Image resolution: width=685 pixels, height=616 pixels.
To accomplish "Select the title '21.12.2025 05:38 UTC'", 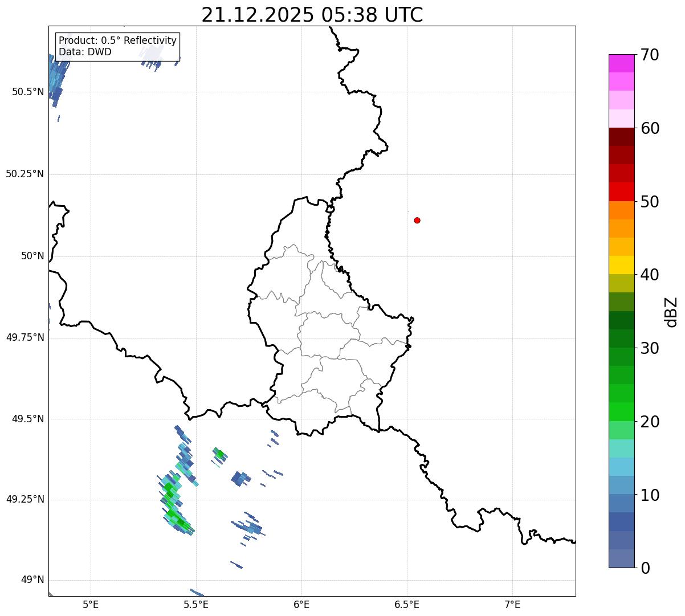I will pyautogui.click(x=312, y=15).
